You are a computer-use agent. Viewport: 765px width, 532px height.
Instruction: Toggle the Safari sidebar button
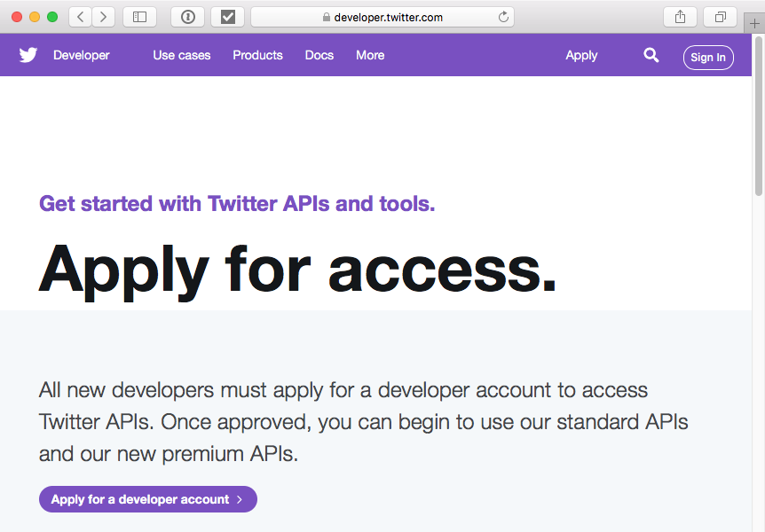click(x=139, y=17)
